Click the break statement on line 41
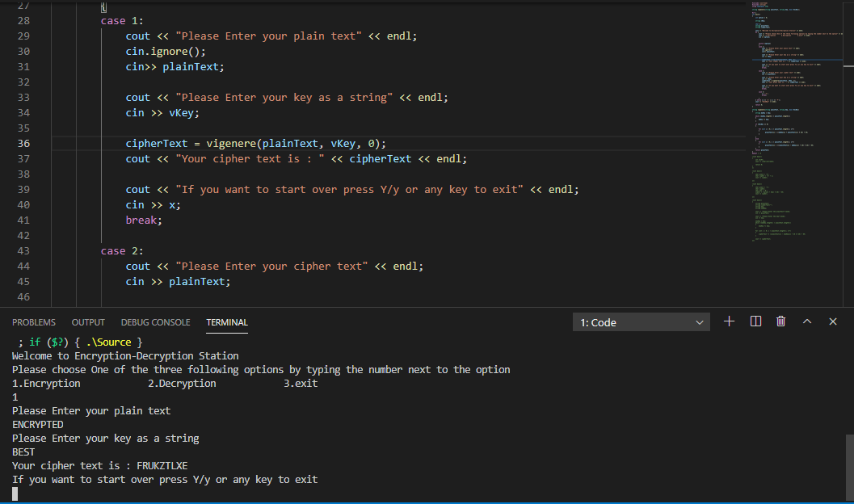This screenshot has height=504, width=854. click(143, 220)
